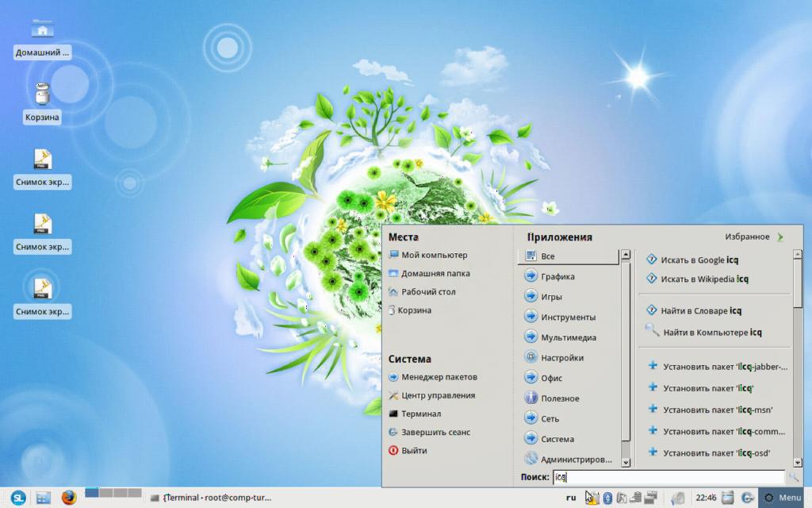
Task: Click the search results scrollbar up arrow
Action: pos(798,255)
